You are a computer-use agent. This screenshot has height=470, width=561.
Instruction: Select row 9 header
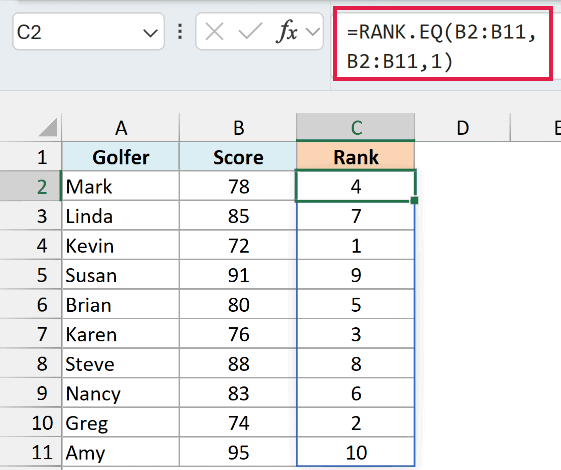pos(31,393)
